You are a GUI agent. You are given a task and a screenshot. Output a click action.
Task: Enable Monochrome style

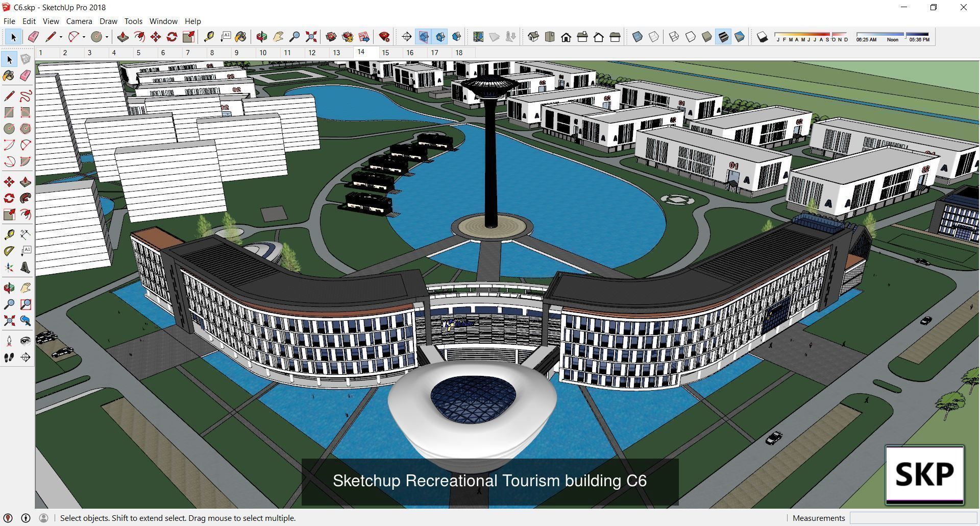click(x=740, y=37)
